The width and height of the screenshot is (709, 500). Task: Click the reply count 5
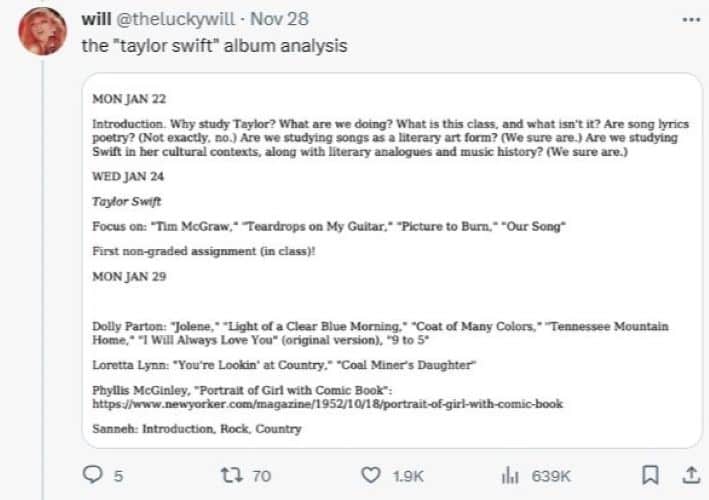[x=118, y=476]
